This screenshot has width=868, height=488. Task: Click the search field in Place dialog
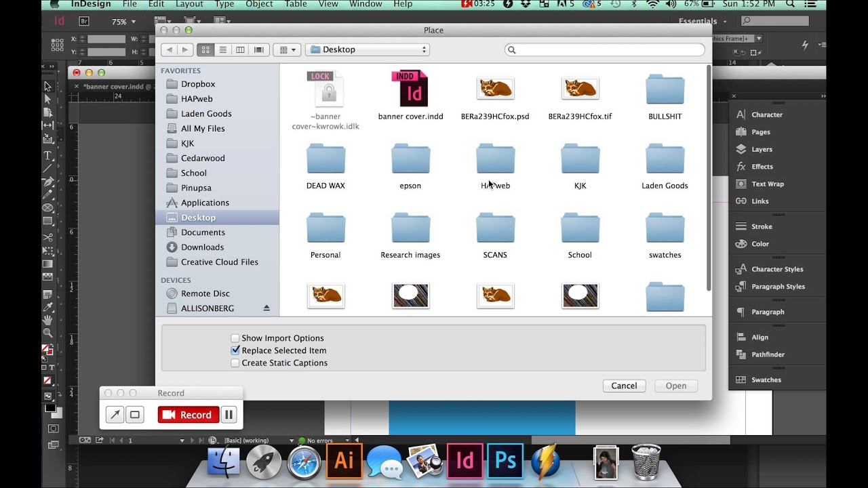605,49
